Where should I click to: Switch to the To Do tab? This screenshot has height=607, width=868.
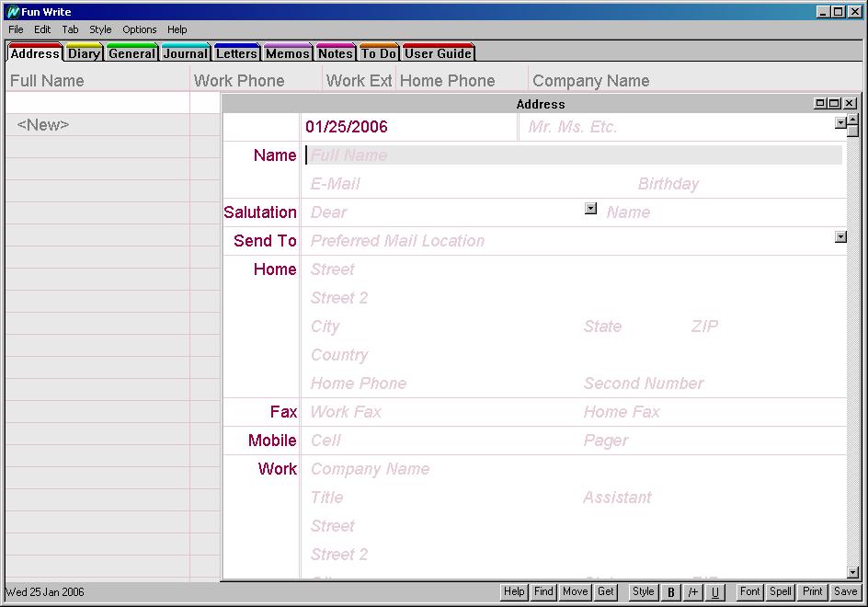[379, 52]
